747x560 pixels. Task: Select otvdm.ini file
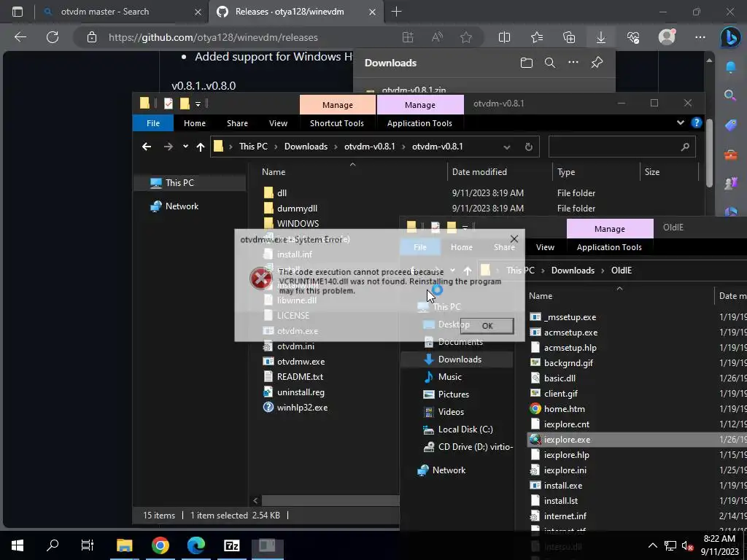[x=295, y=346]
